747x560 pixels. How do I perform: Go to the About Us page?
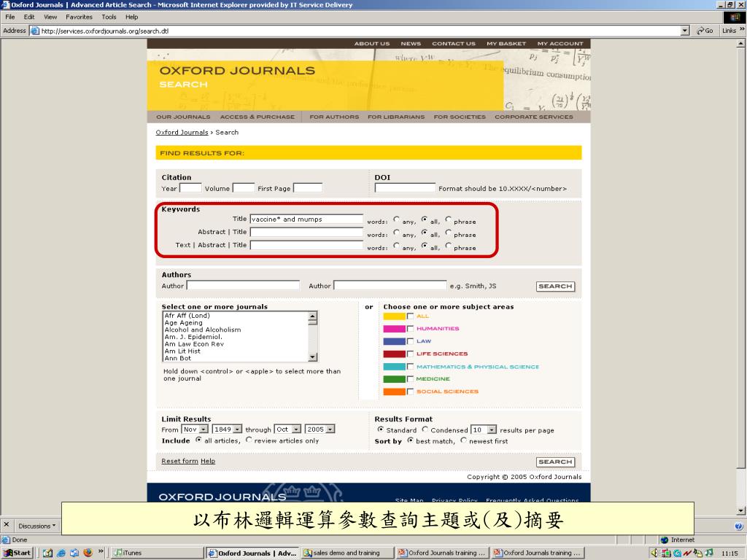pos(371,43)
